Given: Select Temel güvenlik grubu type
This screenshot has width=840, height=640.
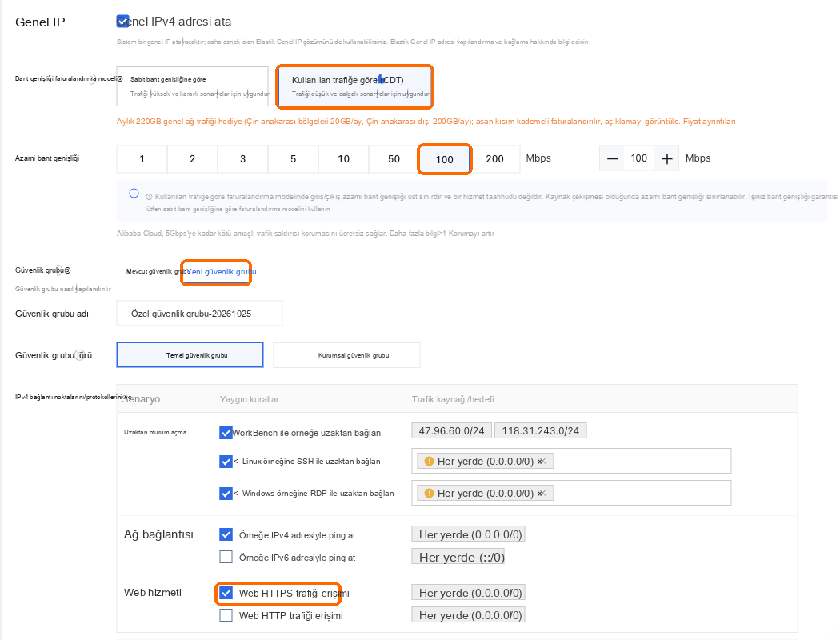Looking at the screenshot, I should point(190,355).
